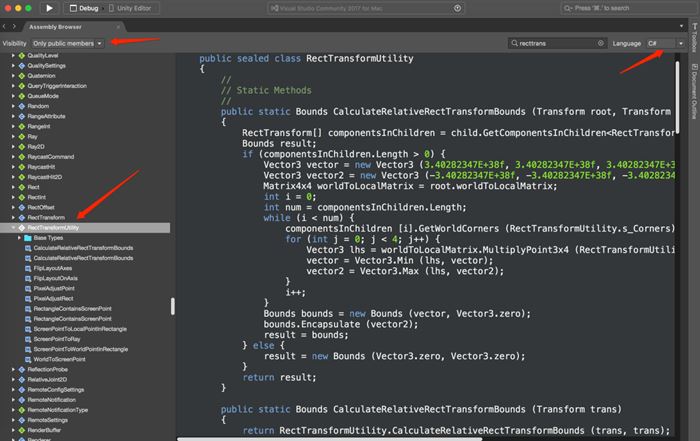Expand the Base Types folder
The height and width of the screenshot is (441, 700).
(20, 238)
